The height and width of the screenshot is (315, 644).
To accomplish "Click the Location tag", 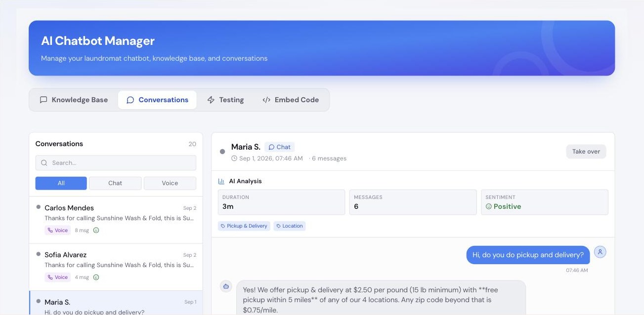I will click(290, 226).
